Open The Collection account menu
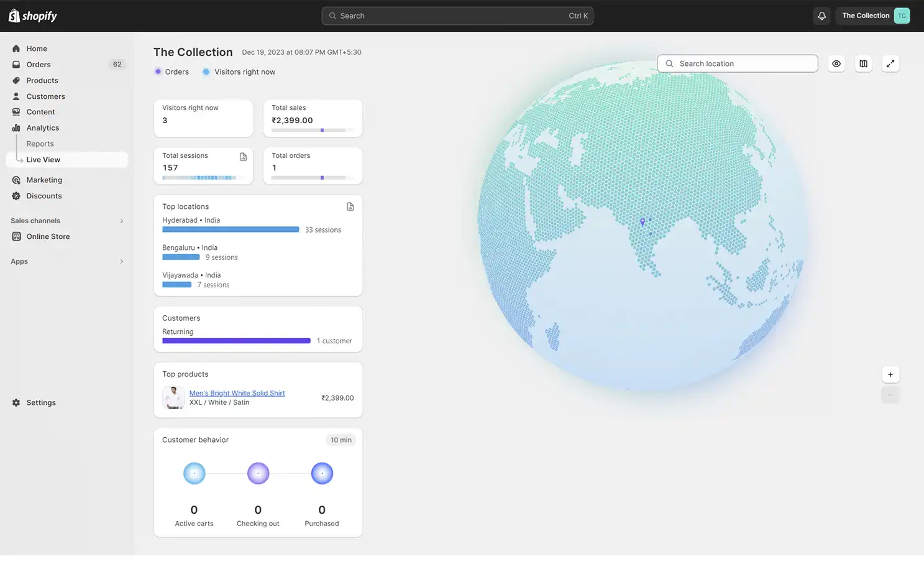The image size is (924, 574). click(872, 16)
